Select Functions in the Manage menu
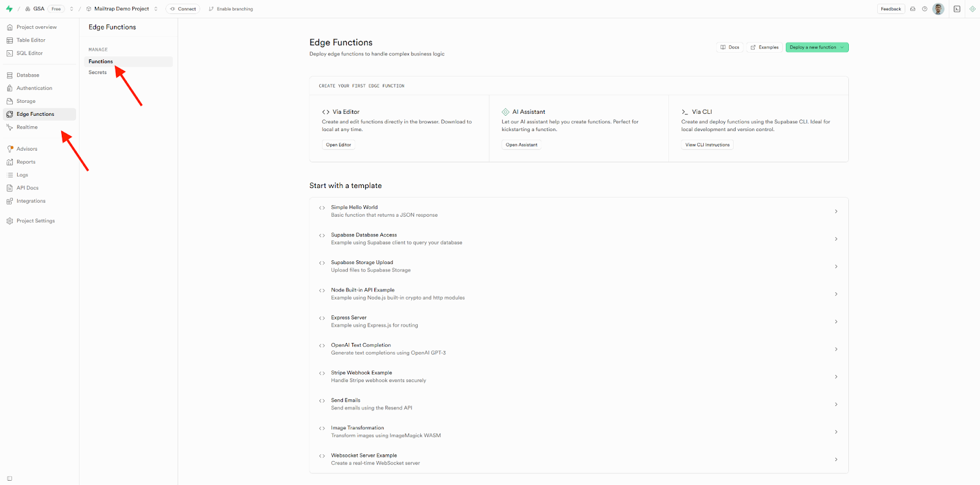Image resolution: width=980 pixels, height=485 pixels. tap(100, 61)
